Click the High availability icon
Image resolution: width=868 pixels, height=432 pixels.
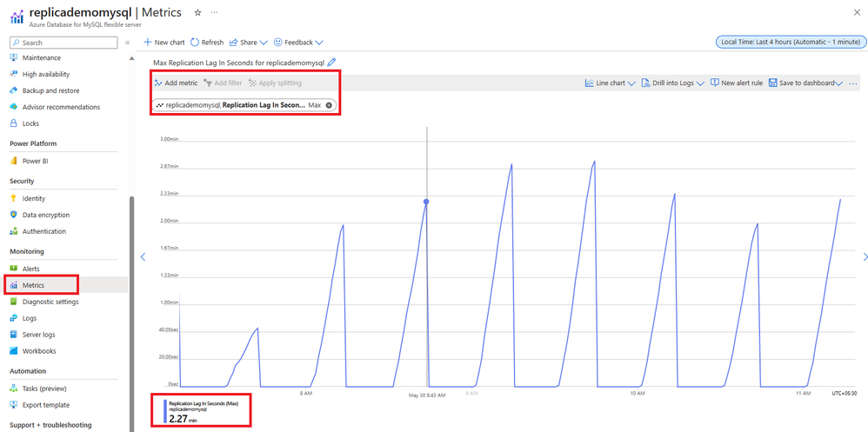click(14, 74)
